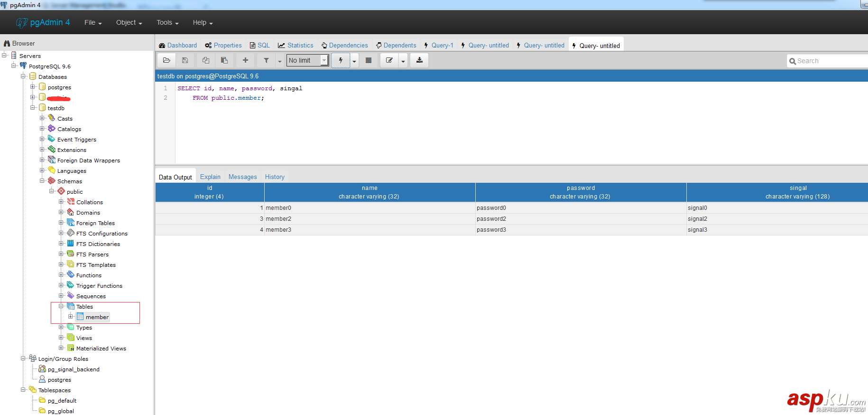Click the Extensions node icon
Viewport: 868px width, 415px height.
[52, 150]
